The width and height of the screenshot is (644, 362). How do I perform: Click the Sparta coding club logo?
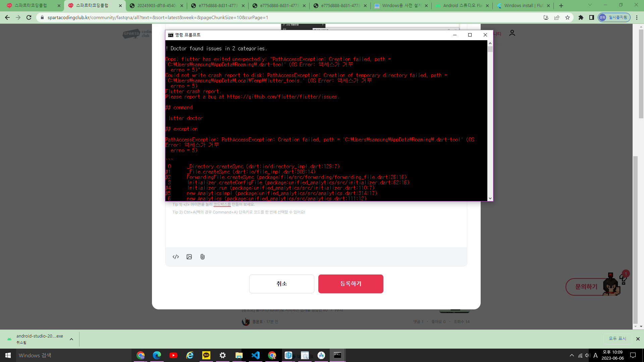[137, 34]
